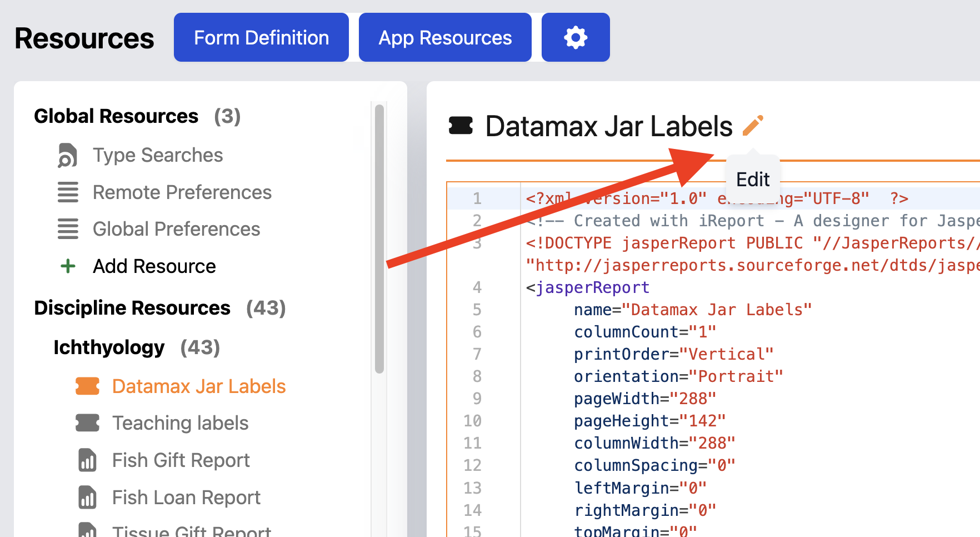Open App Resources
The height and width of the screenshot is (537, 980).
(445, 38)
